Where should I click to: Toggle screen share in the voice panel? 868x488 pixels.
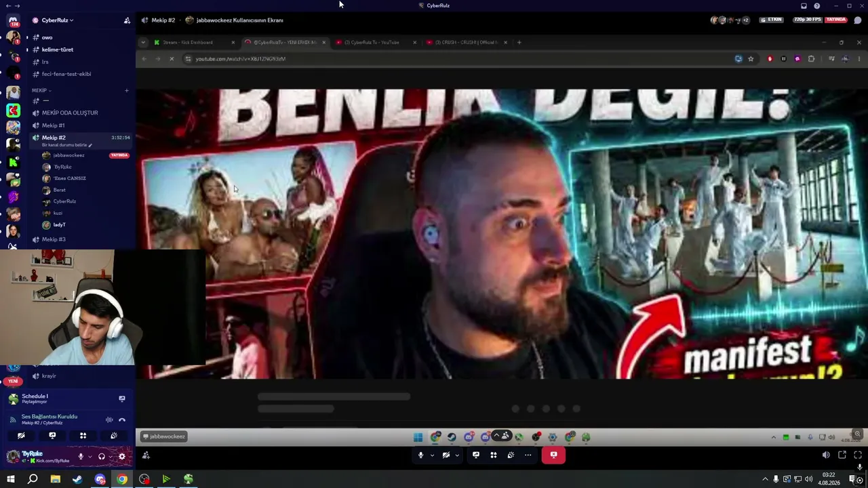(52, 436)
